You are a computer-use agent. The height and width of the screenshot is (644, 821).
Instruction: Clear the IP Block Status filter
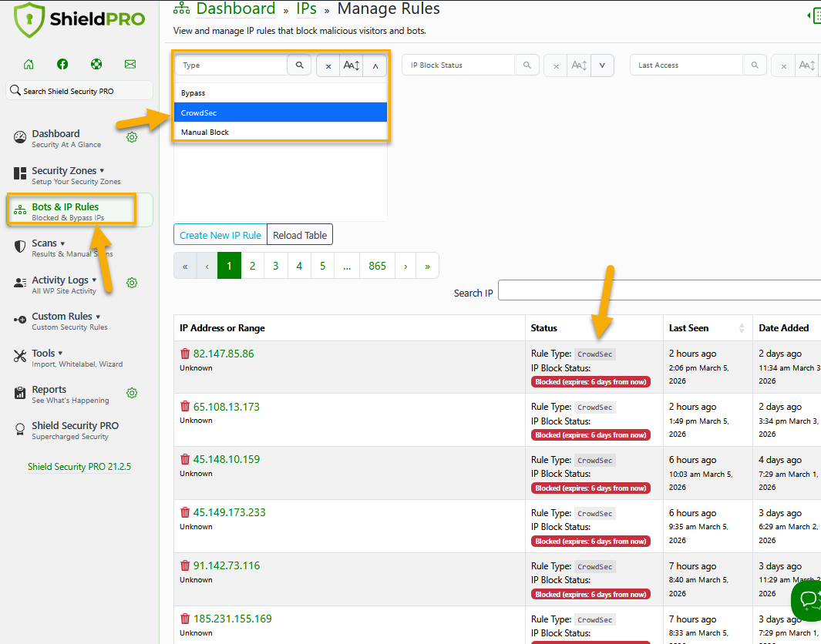(x=556, y=66)
